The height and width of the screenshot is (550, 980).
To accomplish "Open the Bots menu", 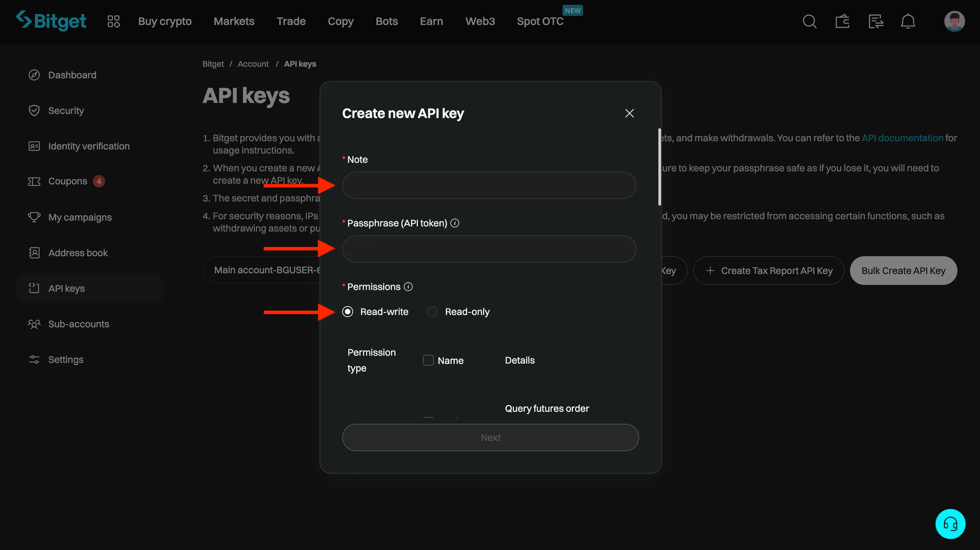I will pyautogui.click(x=387, y=21).
